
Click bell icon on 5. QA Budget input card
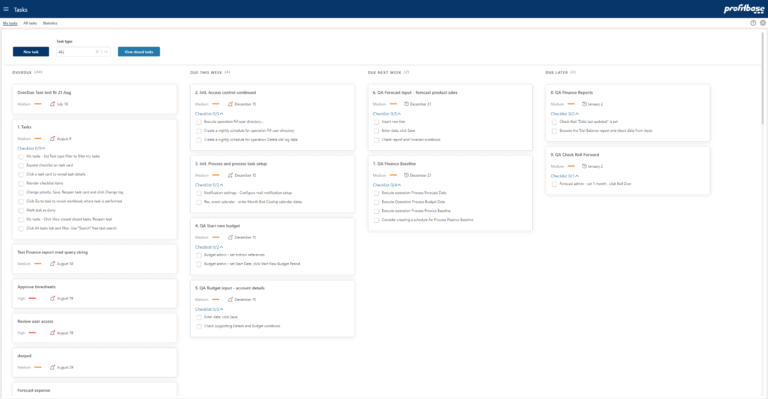click(x=230, y=299)
